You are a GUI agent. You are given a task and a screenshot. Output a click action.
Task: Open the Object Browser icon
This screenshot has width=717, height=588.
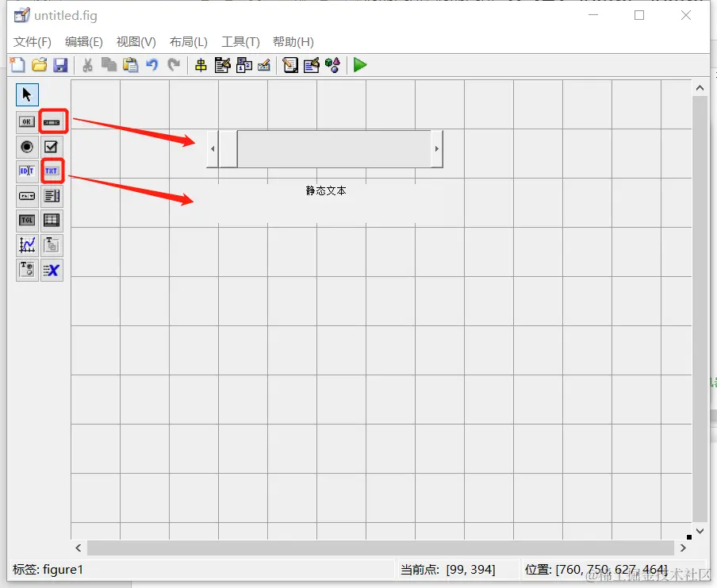333,65
